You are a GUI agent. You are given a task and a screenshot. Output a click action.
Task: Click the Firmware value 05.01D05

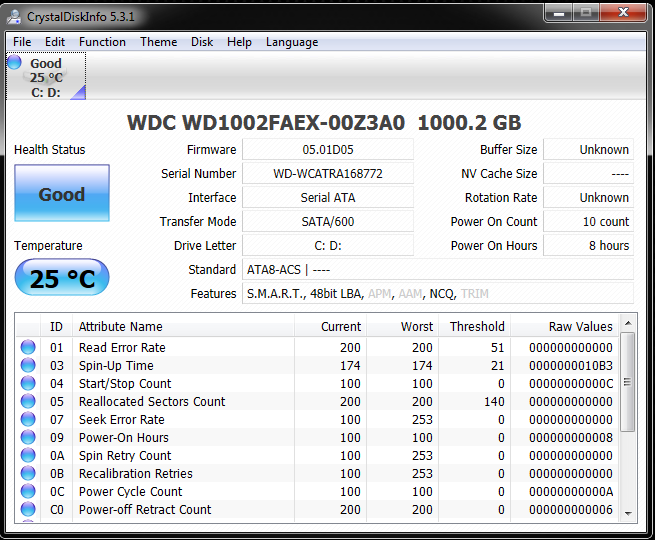(x=328, y=150)
